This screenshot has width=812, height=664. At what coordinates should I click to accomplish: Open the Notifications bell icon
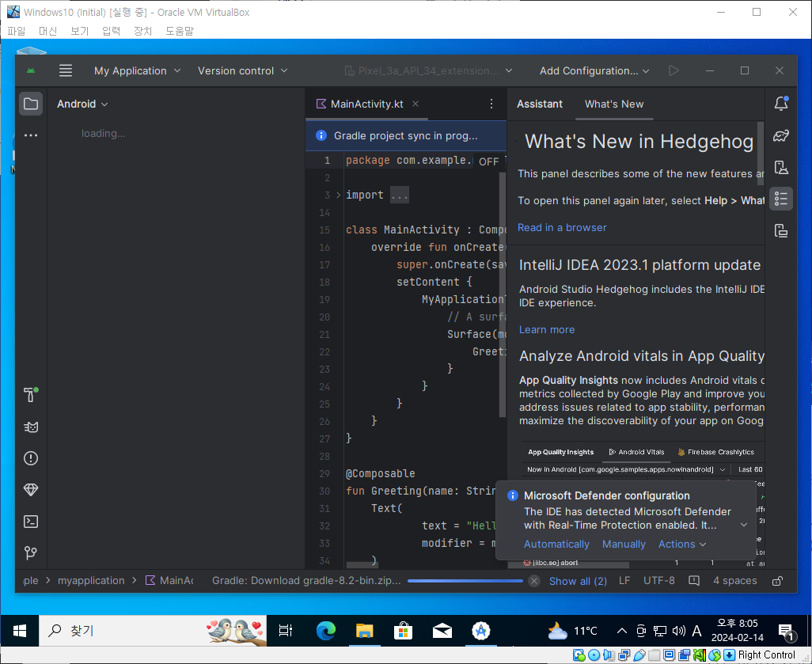[x=781, y=104]
